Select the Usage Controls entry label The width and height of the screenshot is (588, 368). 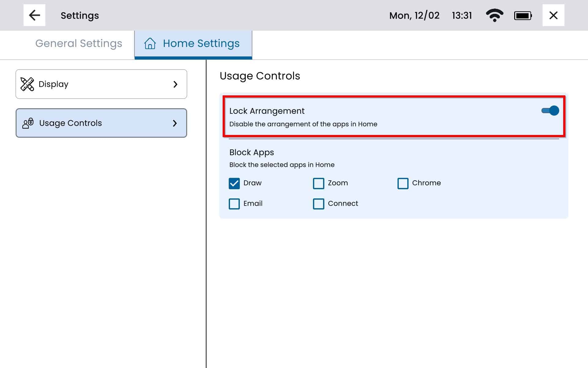pyautogui.click(x=70, y=123)
